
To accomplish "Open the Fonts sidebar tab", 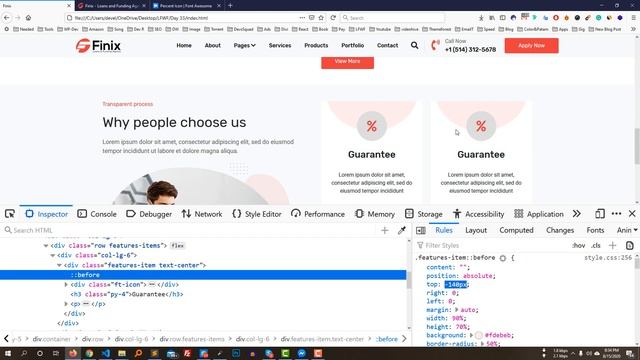I will click(x=595, y=230).
